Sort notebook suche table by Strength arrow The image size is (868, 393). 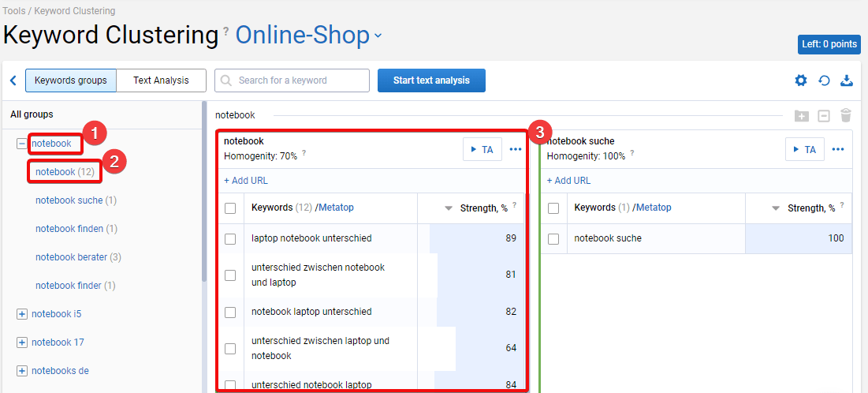click(776, 208)
